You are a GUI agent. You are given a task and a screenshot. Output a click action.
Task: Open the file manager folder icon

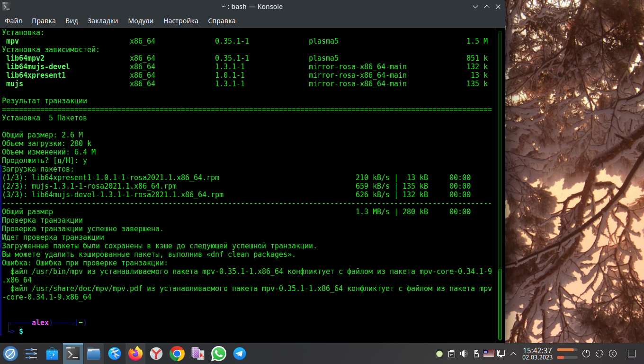(x=94, y=354)
